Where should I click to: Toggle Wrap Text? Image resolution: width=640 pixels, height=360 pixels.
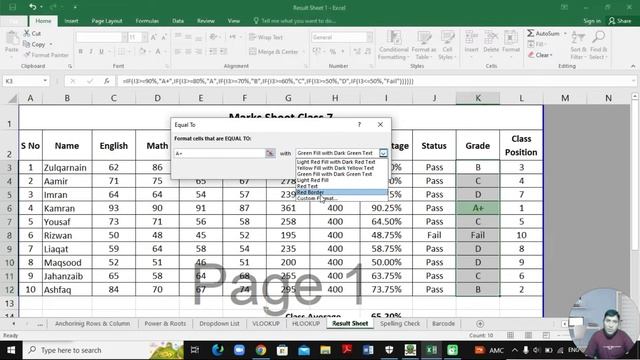266,37
